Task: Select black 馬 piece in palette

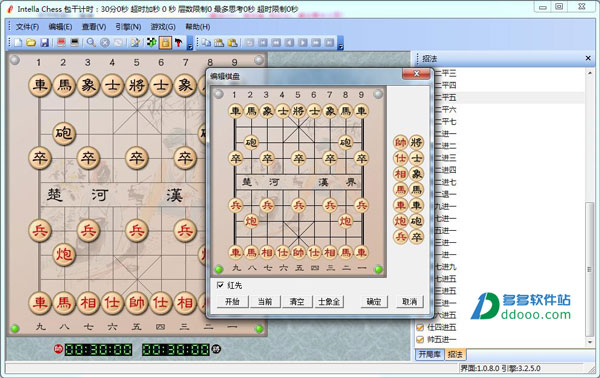Action: [x=416, y=190]
